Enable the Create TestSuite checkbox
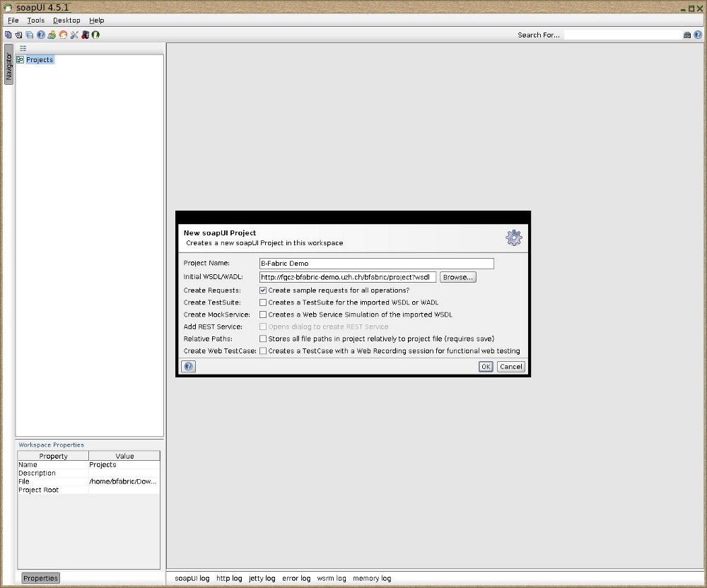This screenshot has height=588, width=707. click(263, 302)
